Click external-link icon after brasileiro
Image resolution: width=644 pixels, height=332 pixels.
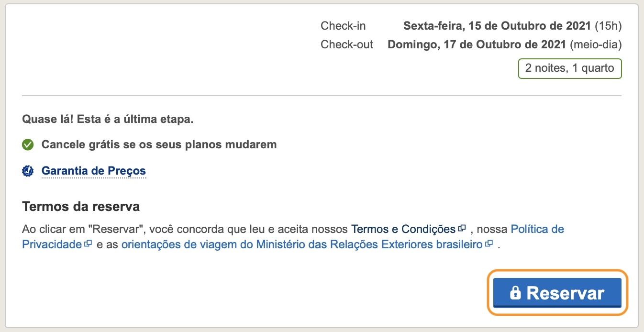(489, 243)
